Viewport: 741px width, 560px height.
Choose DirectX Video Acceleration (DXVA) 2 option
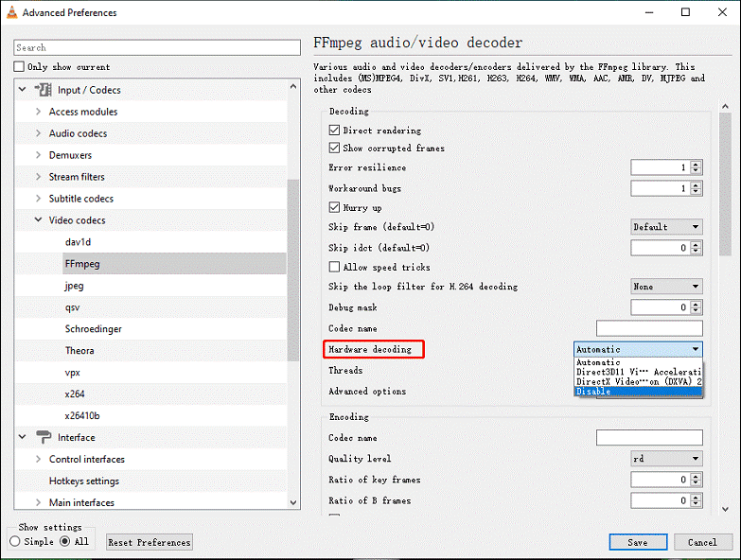(638, 381)
